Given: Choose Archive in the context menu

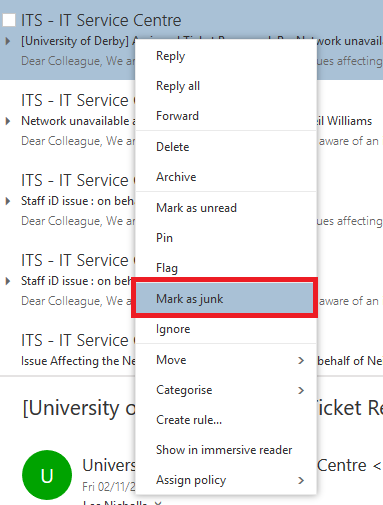Looking at the screenshot, I should click(226, 177).
